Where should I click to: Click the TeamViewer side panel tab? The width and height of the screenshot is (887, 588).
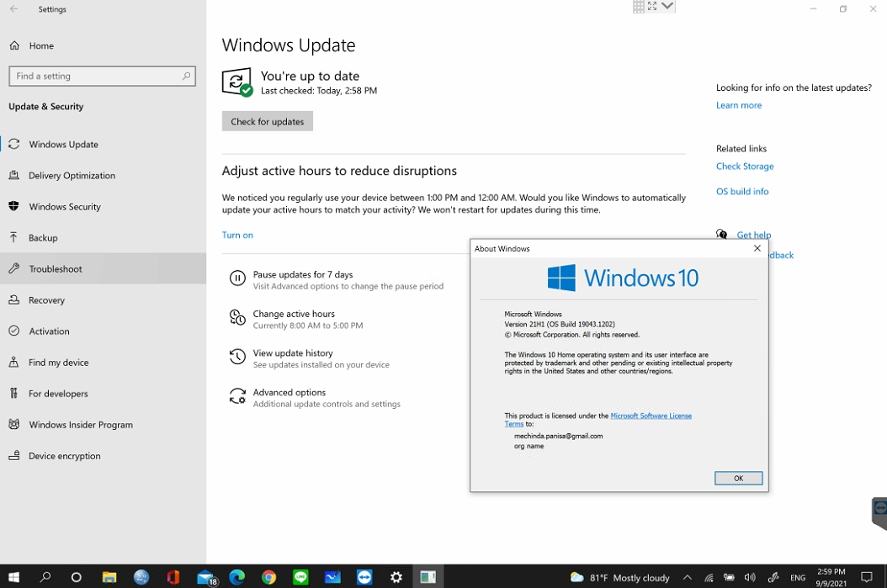point(879,513)
